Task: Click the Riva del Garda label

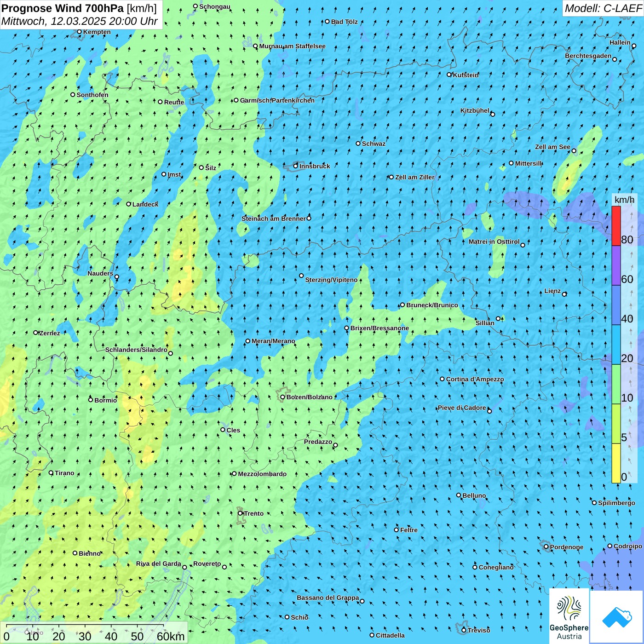Action: 159,563
